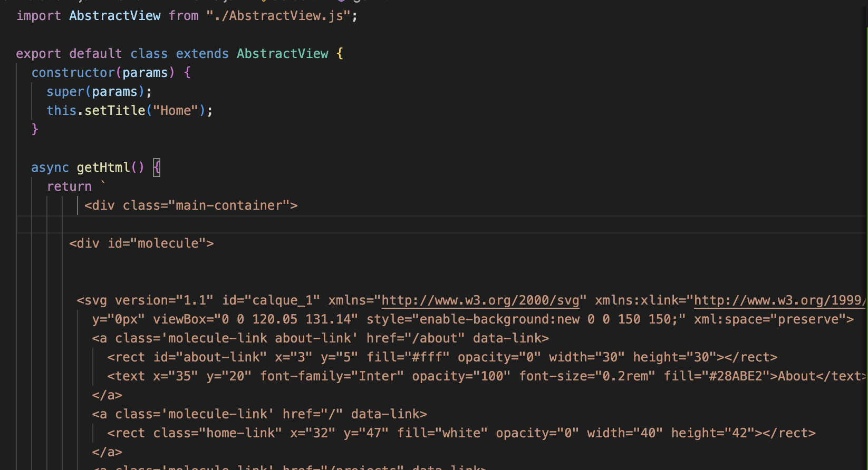The width and height of the screenshot is (868, 470).
Task: Click the svg version="1.1" attribute
Action: click(164, 300)
